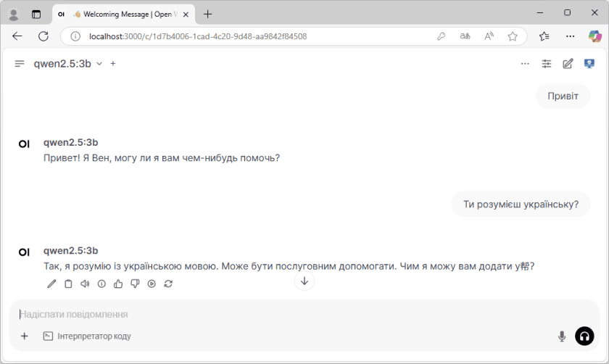Read the last response aloud
609x364 pixels.
tap(85, 284)
